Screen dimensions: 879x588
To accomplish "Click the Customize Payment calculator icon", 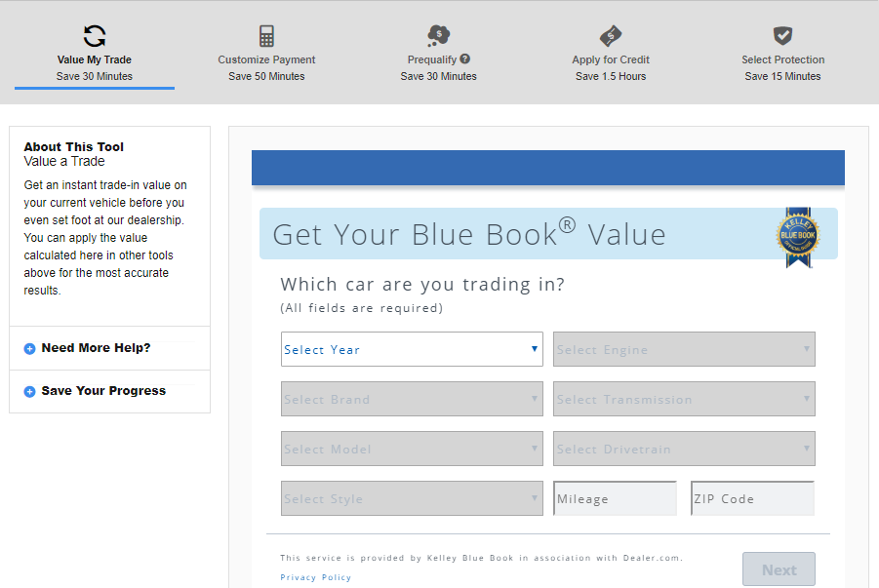I will click(x=266, y=36).
